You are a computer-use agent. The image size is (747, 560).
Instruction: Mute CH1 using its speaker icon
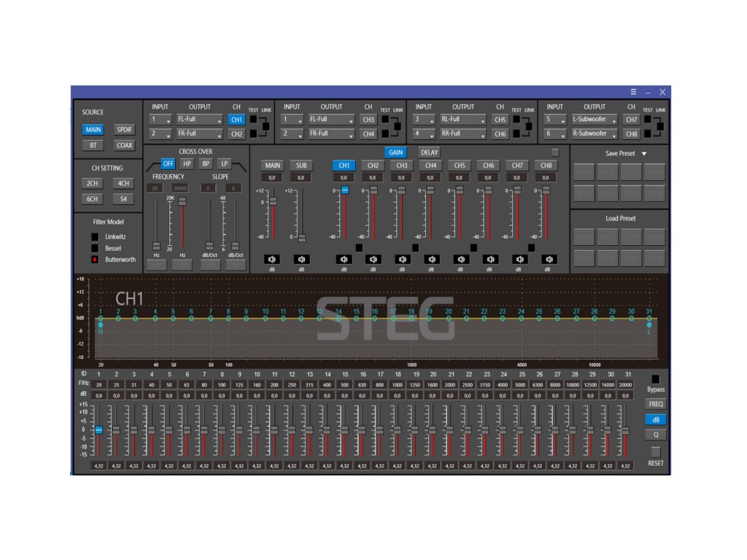(344, 260)
